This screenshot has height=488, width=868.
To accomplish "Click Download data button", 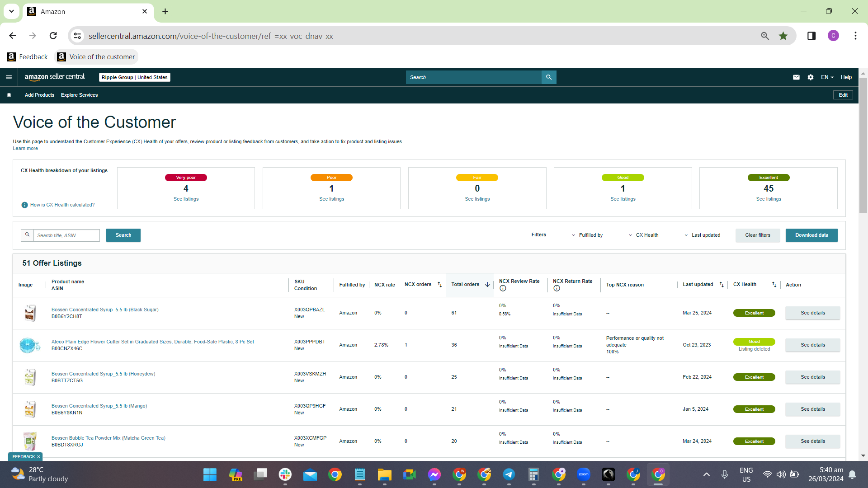I will tap(811, 235).
